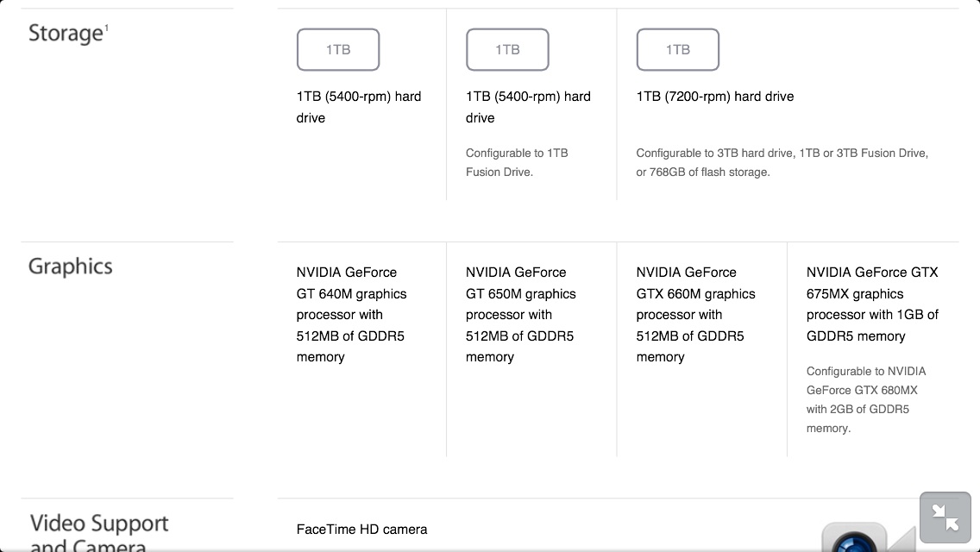Click the 1TB (7200-rpm) hard drive text

(715, 97)
